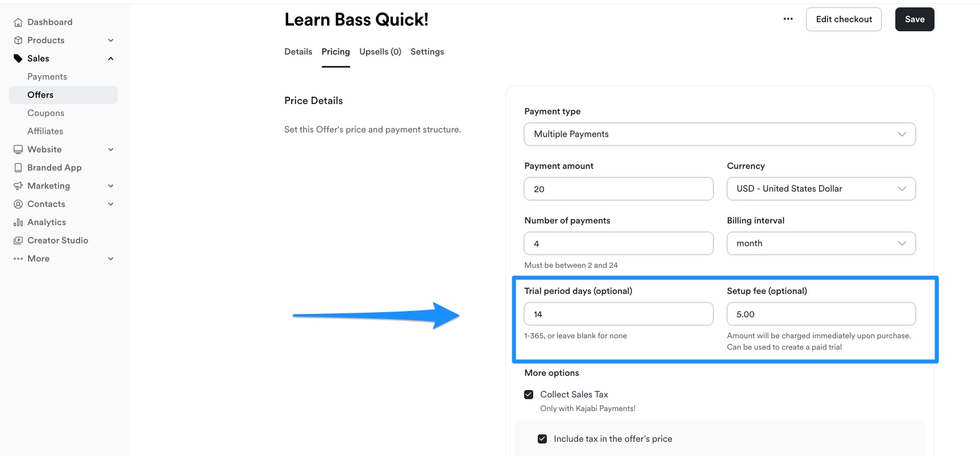Image resolution: width=980 pixels, height=456 pixels.
Task: Open the Payment type dropdown
Action: [720, 134]
